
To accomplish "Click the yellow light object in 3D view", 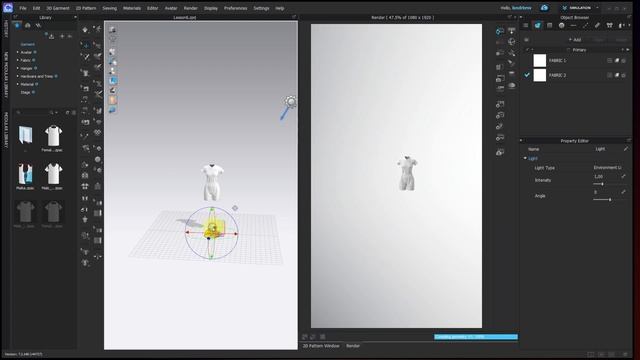I will (x=213, y=229).
